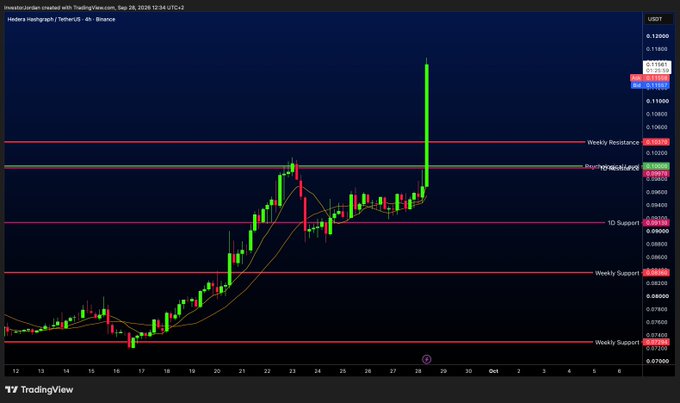Select the Weekly Support label at 0.07294
This screenshot has width=680, height=403.
[x=617, y=342]
